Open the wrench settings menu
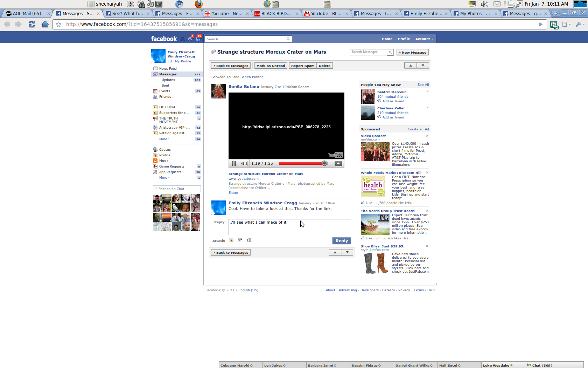This screenshot has width=588, height=368. coord(580,24)
